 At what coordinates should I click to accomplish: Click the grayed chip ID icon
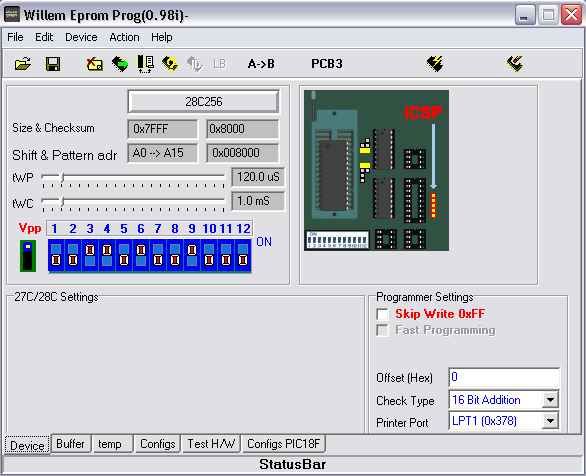pos(194,64)
